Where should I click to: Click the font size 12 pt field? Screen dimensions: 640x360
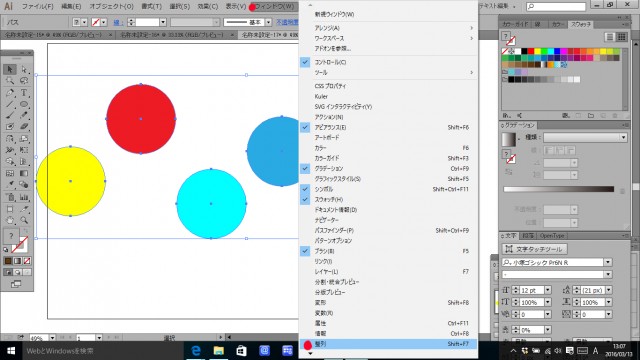point(531,290)
